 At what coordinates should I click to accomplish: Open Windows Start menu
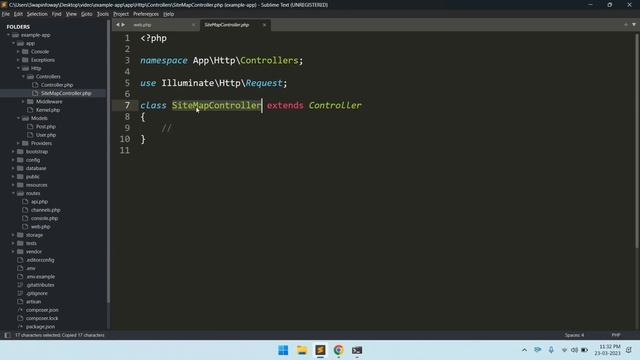tap(283, 350)
